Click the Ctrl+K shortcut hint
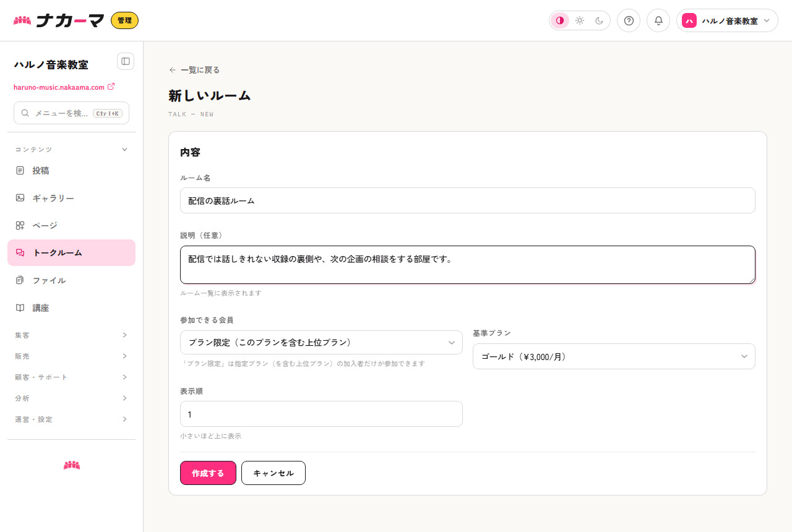This screenshot has width=792, height=532. (108, 113)
